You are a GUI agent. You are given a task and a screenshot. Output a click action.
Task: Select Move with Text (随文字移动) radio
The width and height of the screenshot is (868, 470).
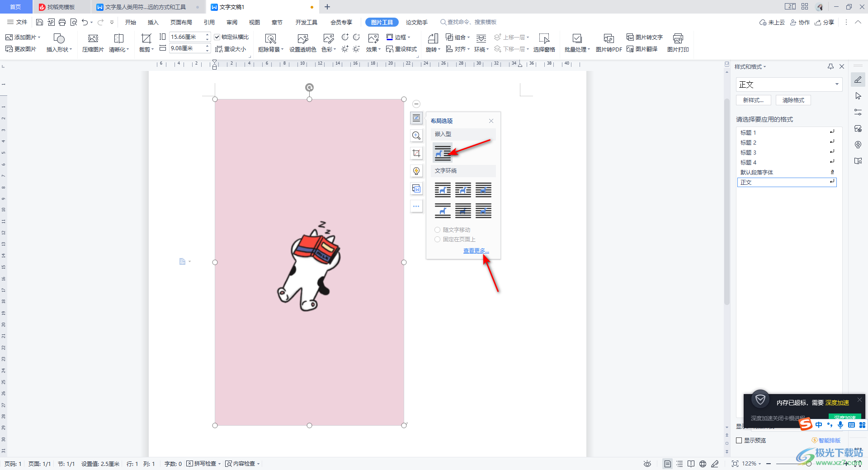[437, 230]
